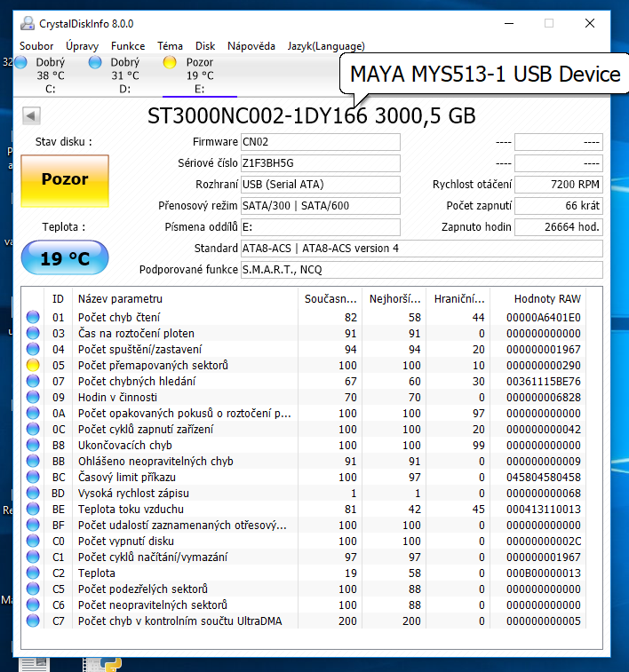Click the Hodnoty RAW column header
Screen dimensions: 629x672
[547, 299]
